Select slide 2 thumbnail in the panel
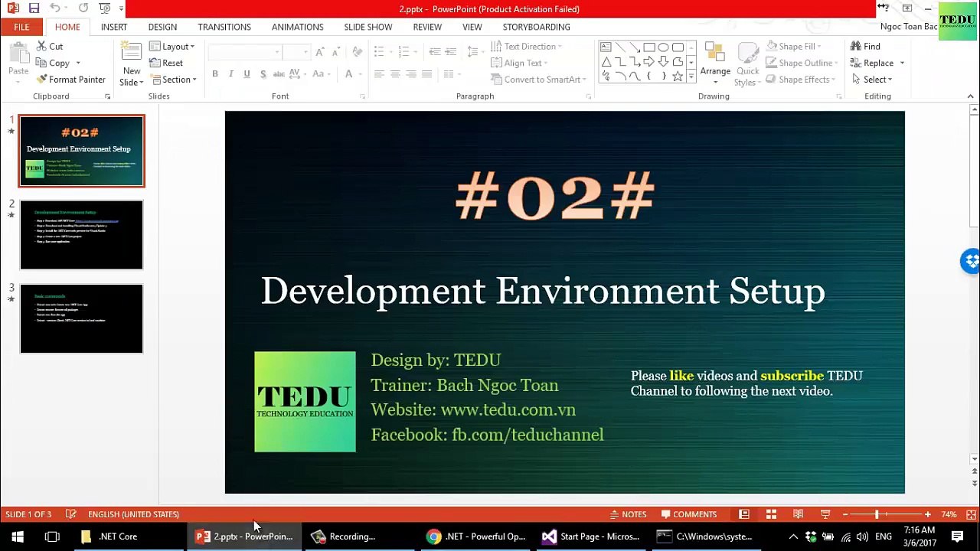 tap(81, 235)
